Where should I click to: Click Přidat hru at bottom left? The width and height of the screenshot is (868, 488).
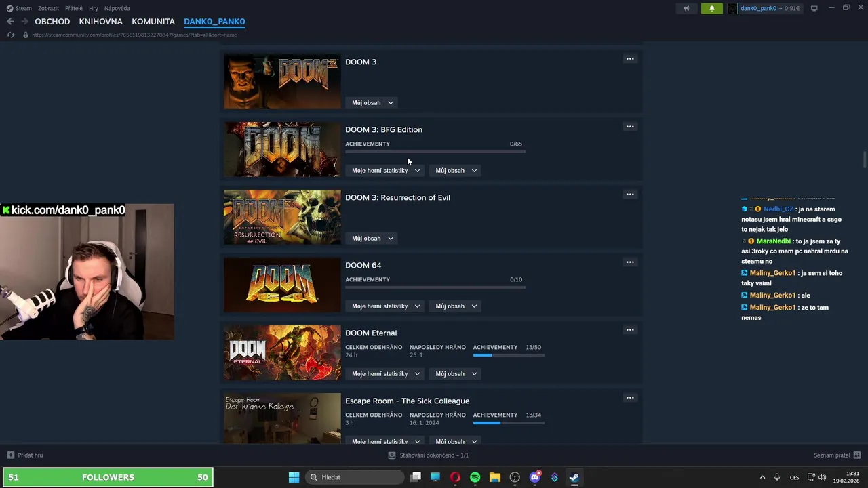[x=25, y=455]
